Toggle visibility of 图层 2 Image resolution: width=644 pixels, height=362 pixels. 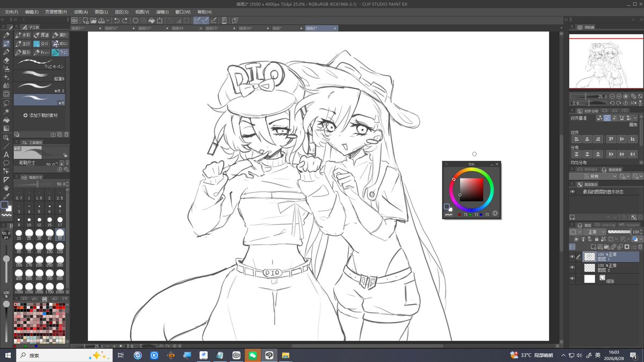tap(572, 268)
